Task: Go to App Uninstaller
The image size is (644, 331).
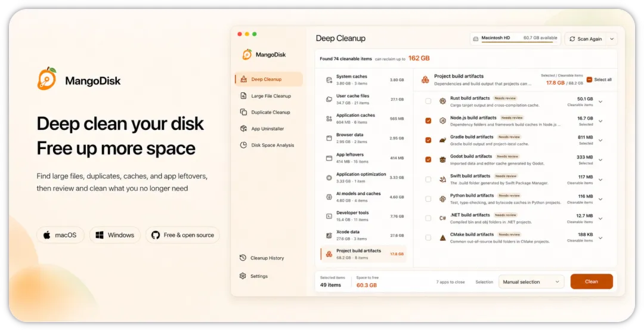Action: [x=268, y=129]
